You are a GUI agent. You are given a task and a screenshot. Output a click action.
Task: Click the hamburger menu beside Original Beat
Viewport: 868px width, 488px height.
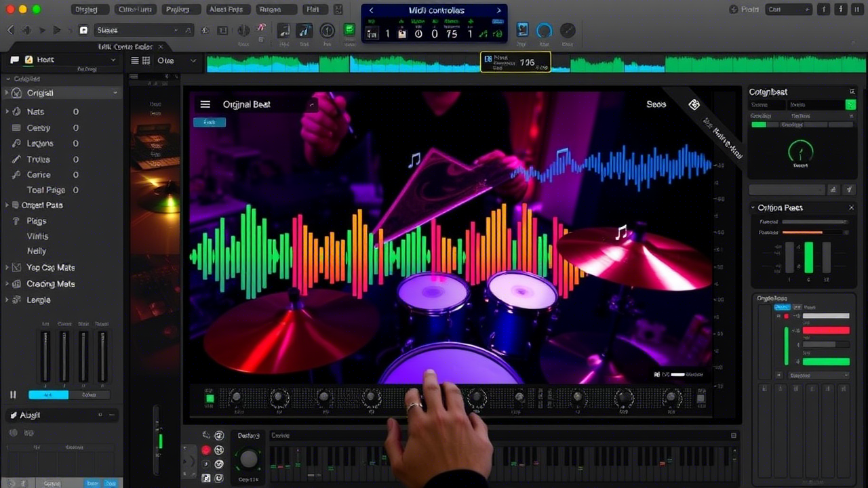pyautogui.click(x=205, y=104)
